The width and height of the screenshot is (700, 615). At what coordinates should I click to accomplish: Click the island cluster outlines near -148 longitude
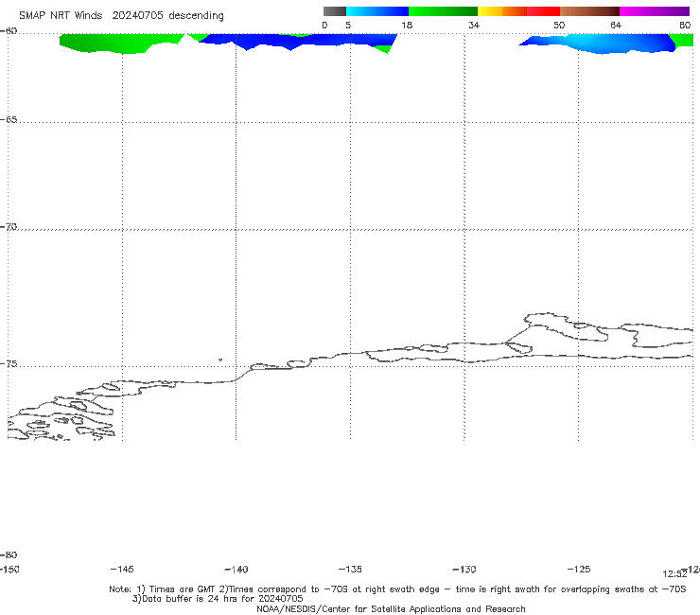click(x=62, y=417)
